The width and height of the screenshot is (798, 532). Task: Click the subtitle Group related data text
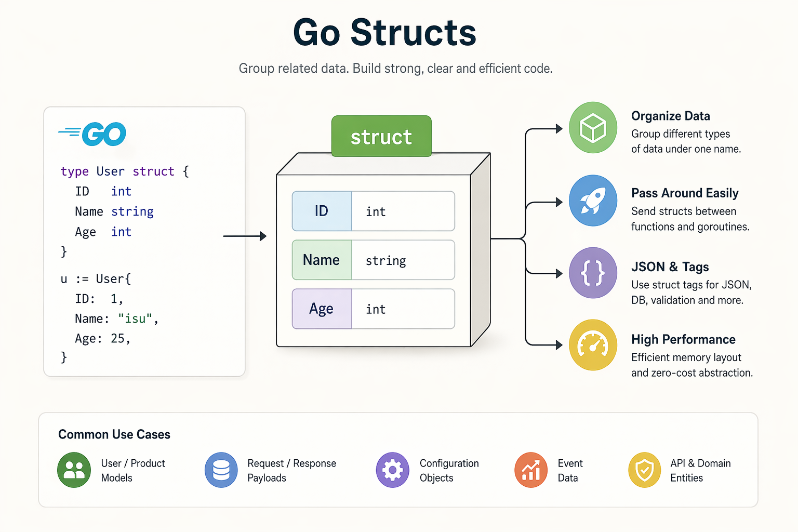[395, 69]
